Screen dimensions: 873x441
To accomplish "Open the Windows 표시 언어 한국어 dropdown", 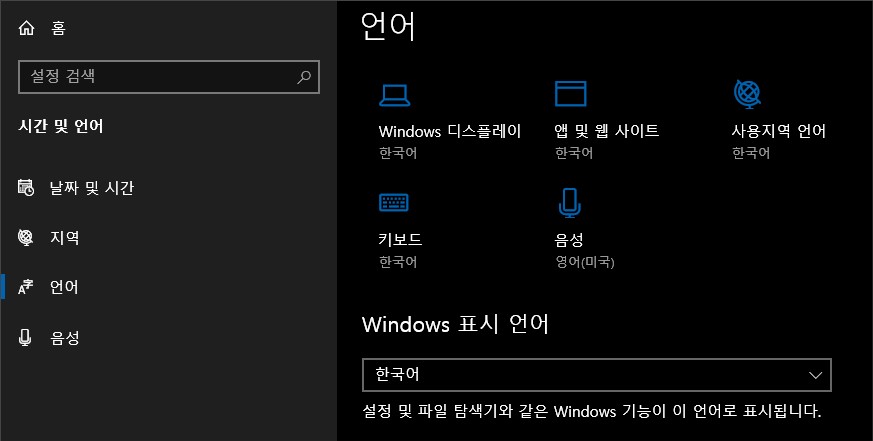I will tap(597, 375).
